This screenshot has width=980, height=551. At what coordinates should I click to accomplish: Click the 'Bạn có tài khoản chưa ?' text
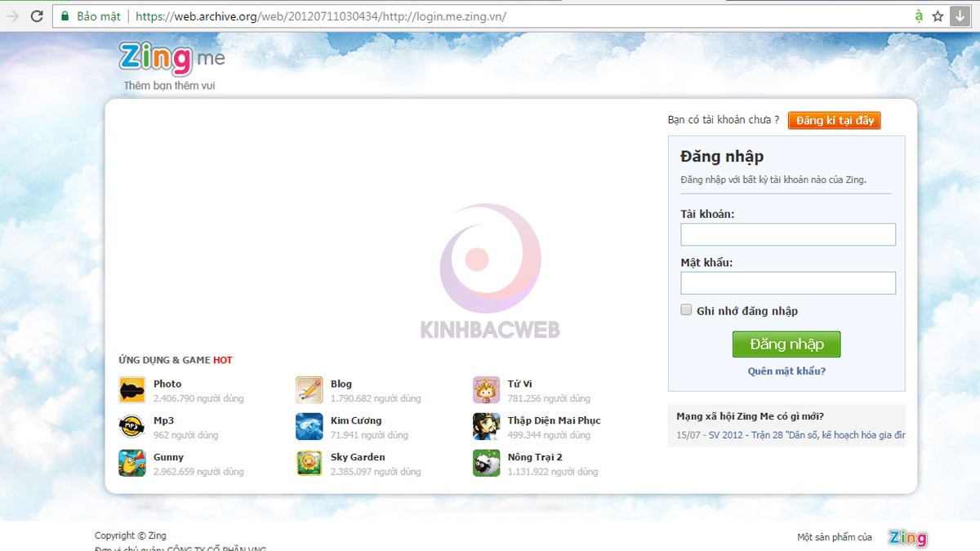click(x=724, y=120)
